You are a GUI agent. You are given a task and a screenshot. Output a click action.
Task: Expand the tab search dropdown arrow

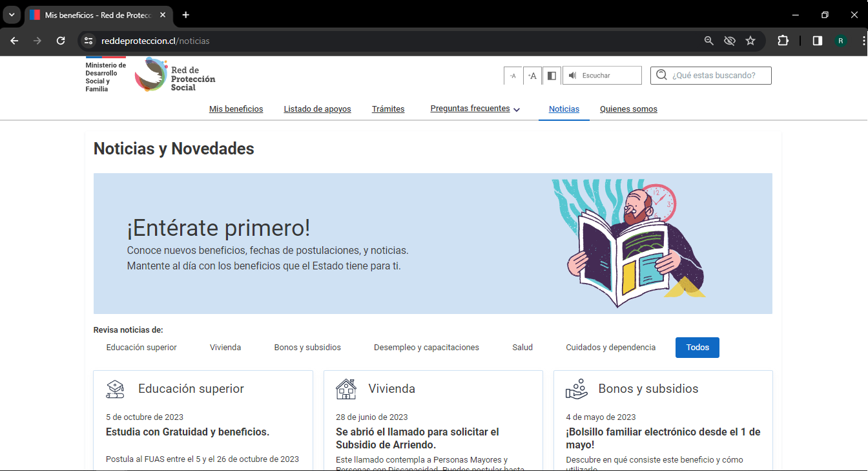(x=12, y=15)
